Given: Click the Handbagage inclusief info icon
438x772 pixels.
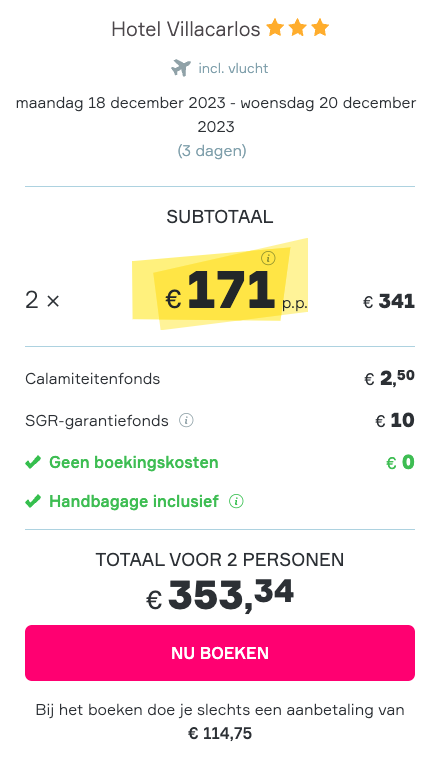Looking at the screenshot, I should tap(236, 502).
